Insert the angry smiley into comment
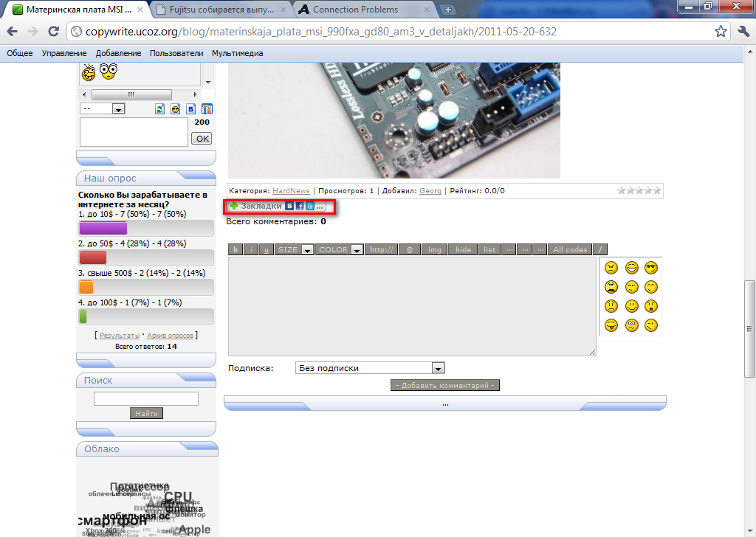The height and width of the screenshot is (537, 756). click(x=611, y=268)
